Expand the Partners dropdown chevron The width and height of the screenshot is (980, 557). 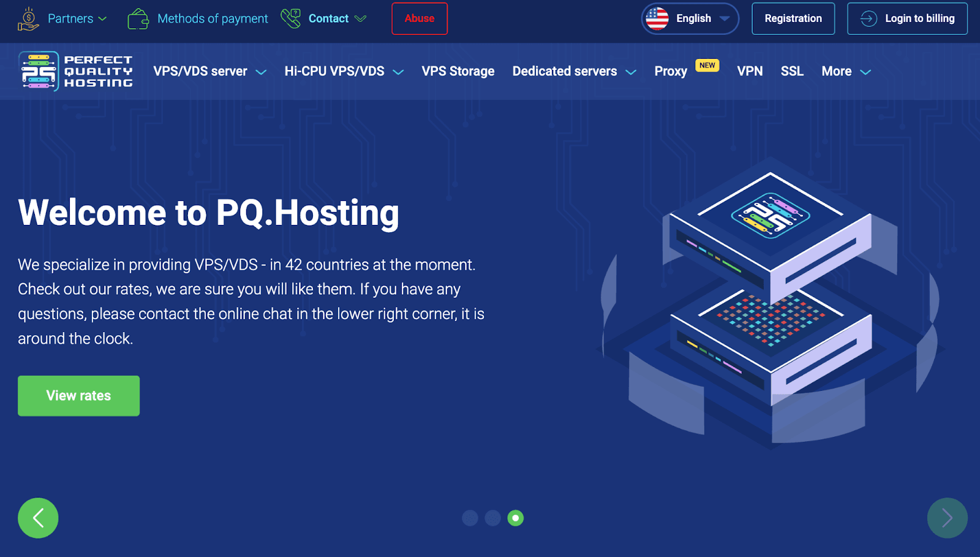point(102,19)
